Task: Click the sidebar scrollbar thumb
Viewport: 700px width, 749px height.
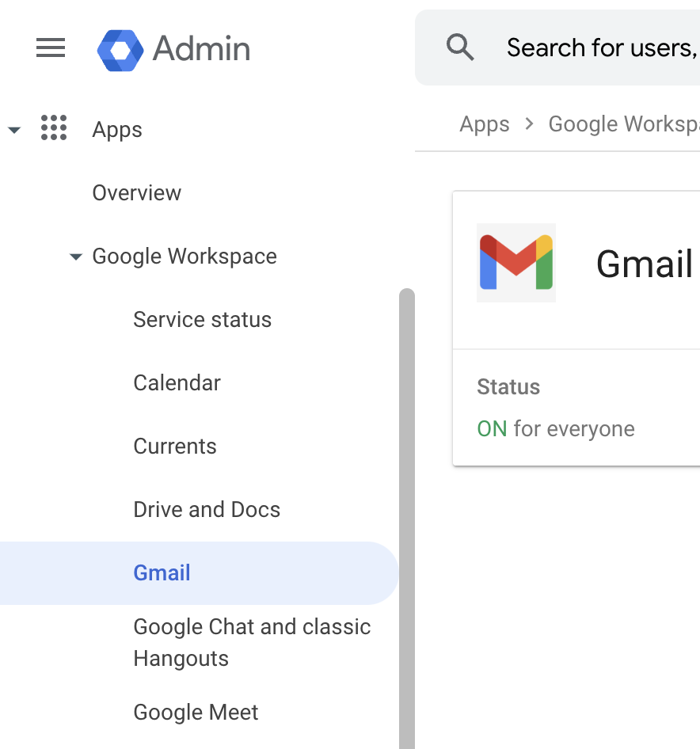Action: [x=407, y=519]
